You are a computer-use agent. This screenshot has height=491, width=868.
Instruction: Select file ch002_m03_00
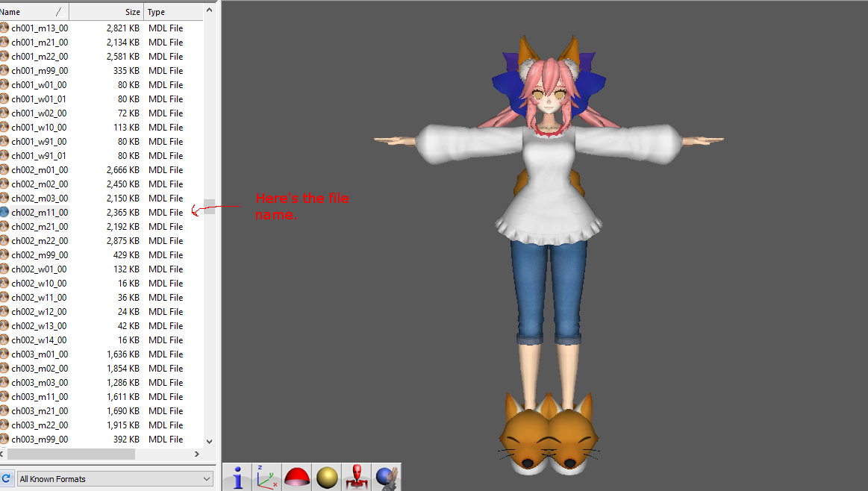(x=40, y=198)
